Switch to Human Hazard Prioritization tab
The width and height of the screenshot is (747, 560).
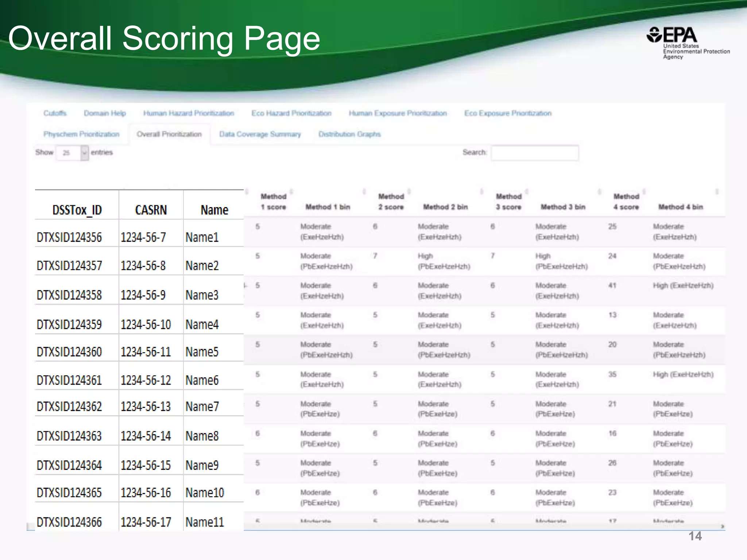point(189,113)
